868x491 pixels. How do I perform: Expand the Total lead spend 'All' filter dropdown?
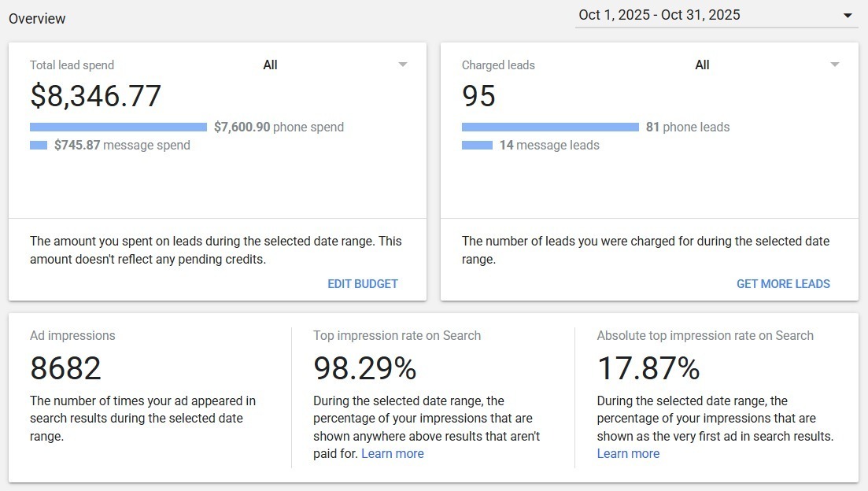coord(335,65)
